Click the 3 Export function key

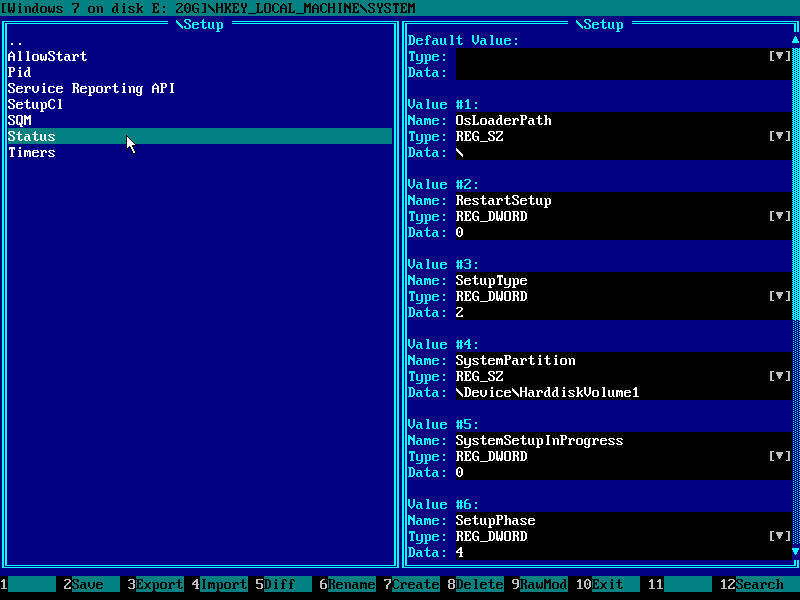[x=155, y=584]
